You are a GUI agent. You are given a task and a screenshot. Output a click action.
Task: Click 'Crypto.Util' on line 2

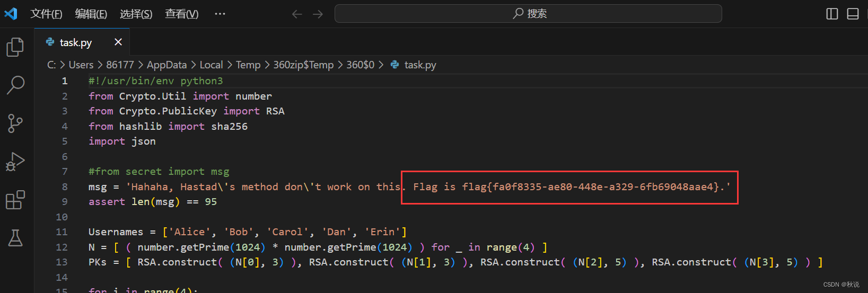coord(153,96)
